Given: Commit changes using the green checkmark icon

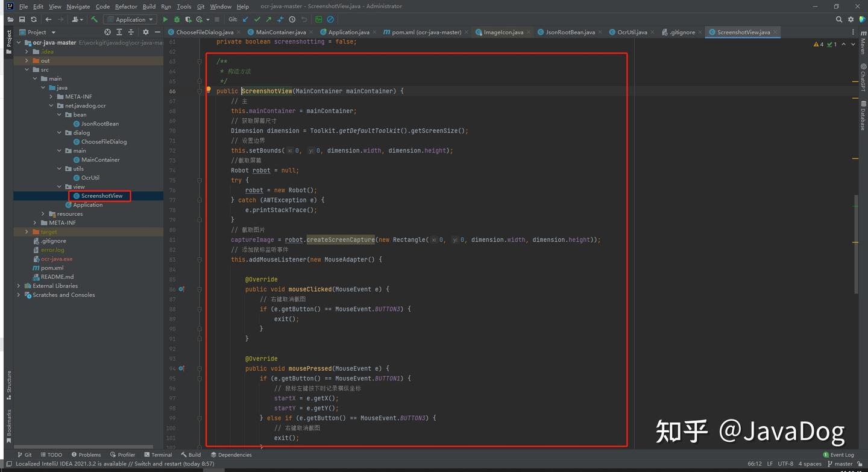Looking at the screenshot, I should tap(257, 19).
